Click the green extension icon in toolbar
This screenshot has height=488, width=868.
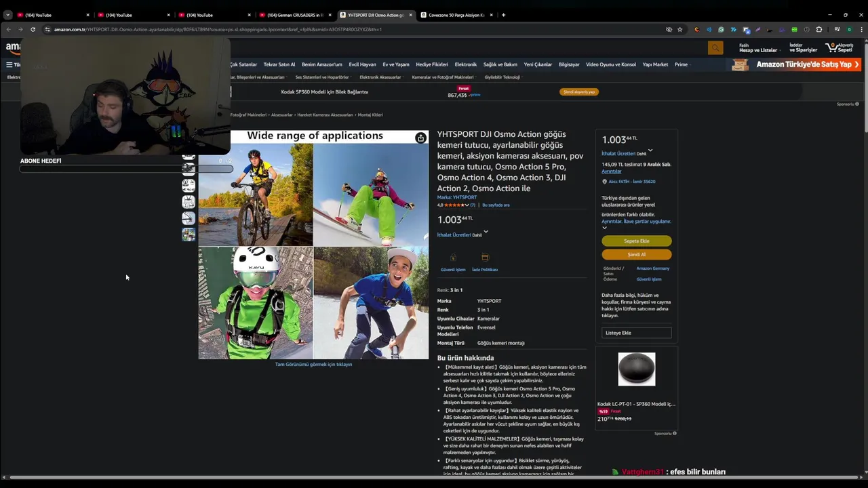pos(795,30)
